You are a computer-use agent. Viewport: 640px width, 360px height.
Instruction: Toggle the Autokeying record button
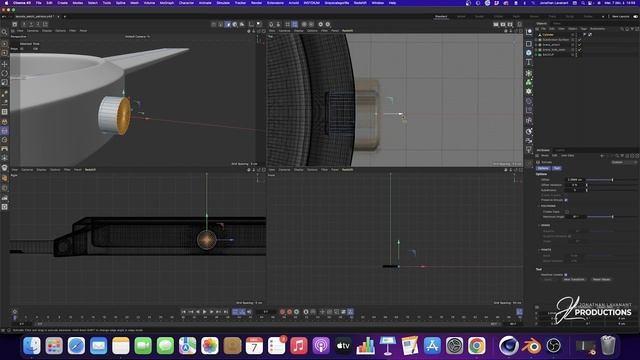(289, 312)
